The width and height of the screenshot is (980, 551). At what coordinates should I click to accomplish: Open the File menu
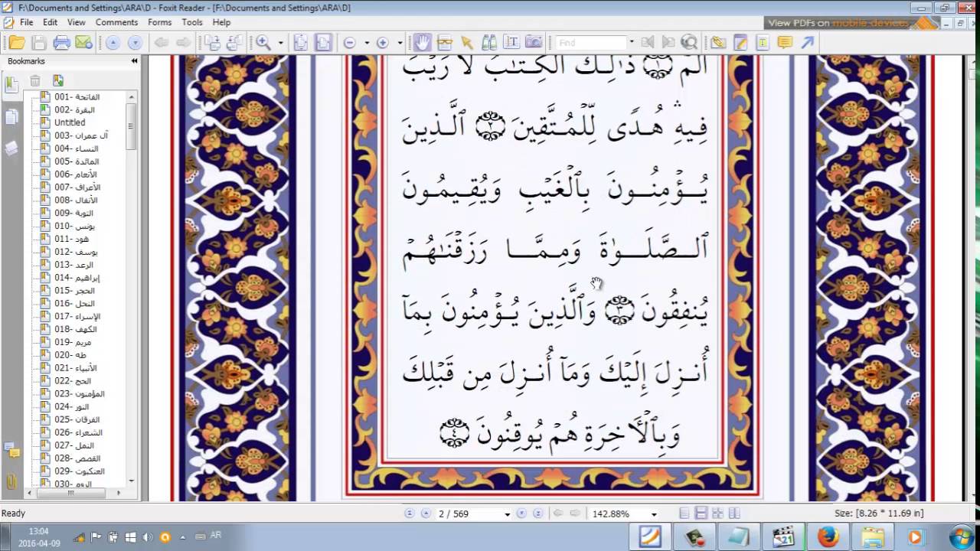coord(26,22)
